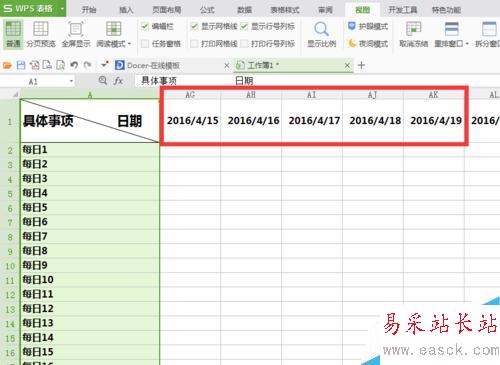Click the 阅读模式 reading mode icon
The height and width of the screenshot is (365, 500).
pyautogui.click(x=113, y=29)
